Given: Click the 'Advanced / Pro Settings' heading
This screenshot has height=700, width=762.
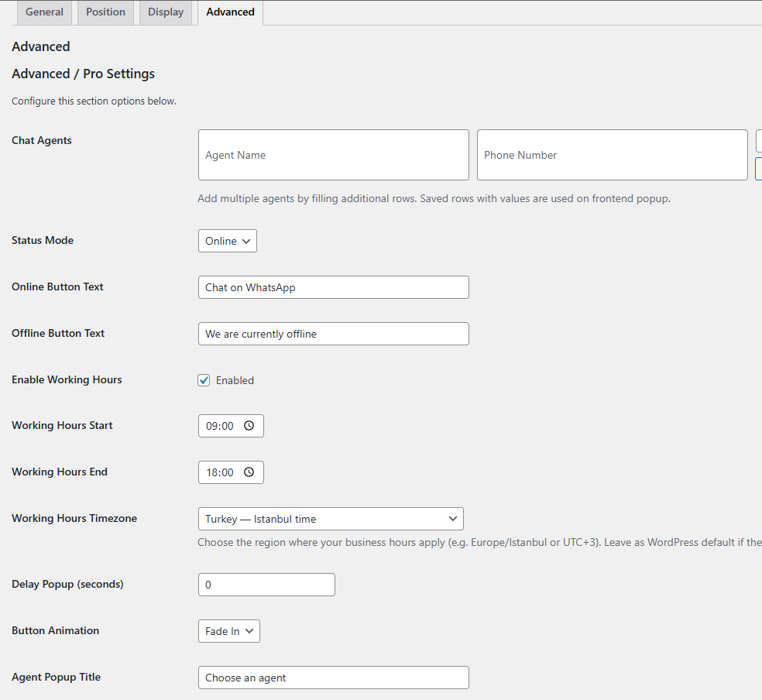Looking at the screenshot, I should pos(83,74).
